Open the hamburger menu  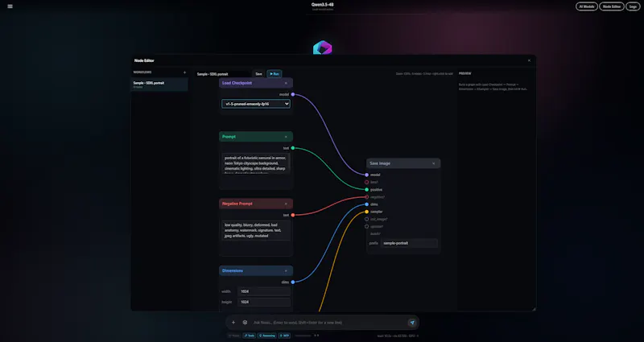[x=10, y=6]
